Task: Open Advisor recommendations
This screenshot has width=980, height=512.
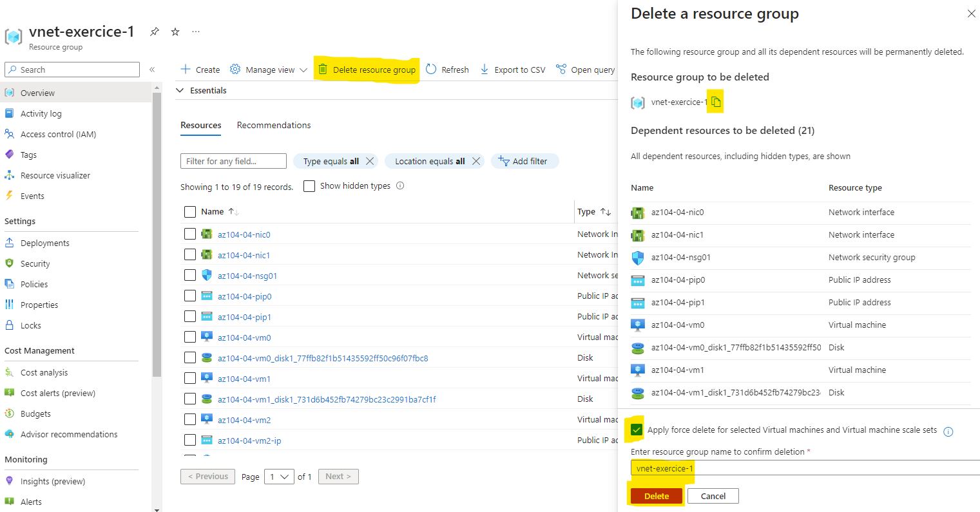Action: [69, 434]
